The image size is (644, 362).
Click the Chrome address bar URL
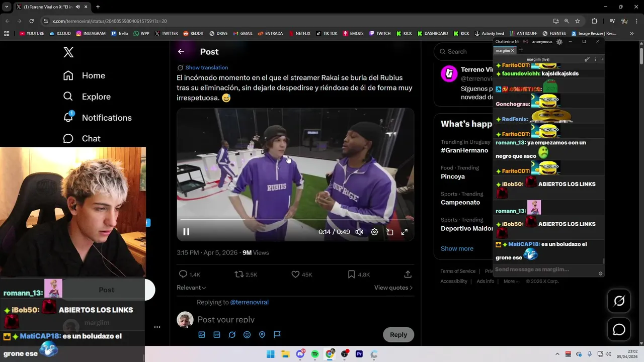tap(110, 21)
